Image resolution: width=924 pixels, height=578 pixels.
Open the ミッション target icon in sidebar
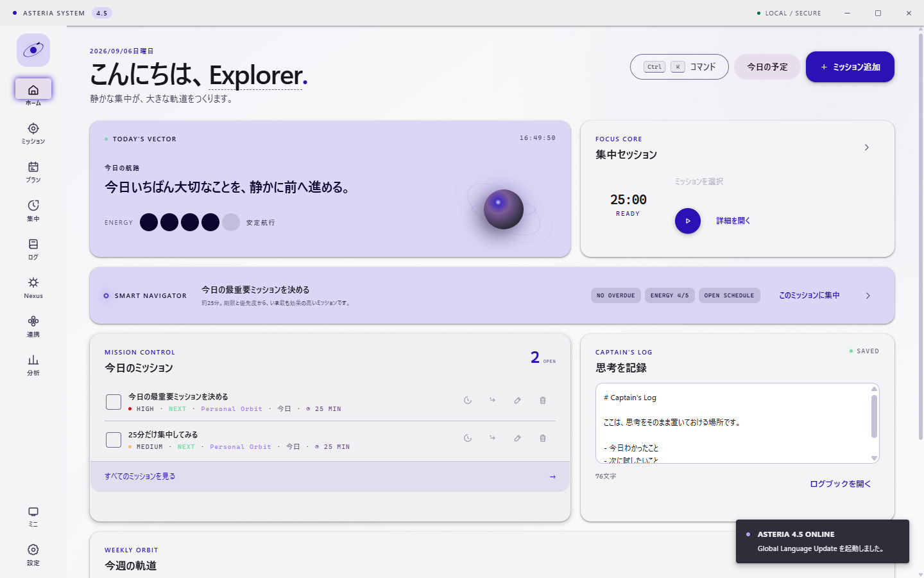click(x=33, y=128)
